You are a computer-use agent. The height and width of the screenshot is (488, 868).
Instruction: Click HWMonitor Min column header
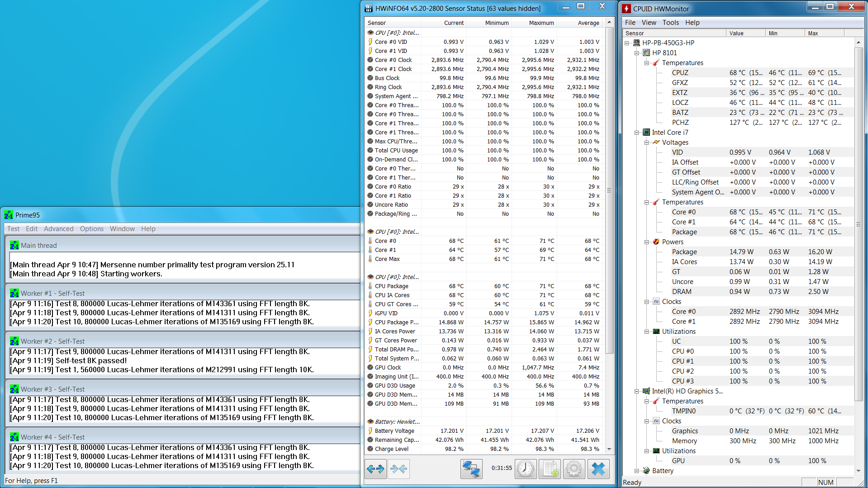tap(785, 33)
